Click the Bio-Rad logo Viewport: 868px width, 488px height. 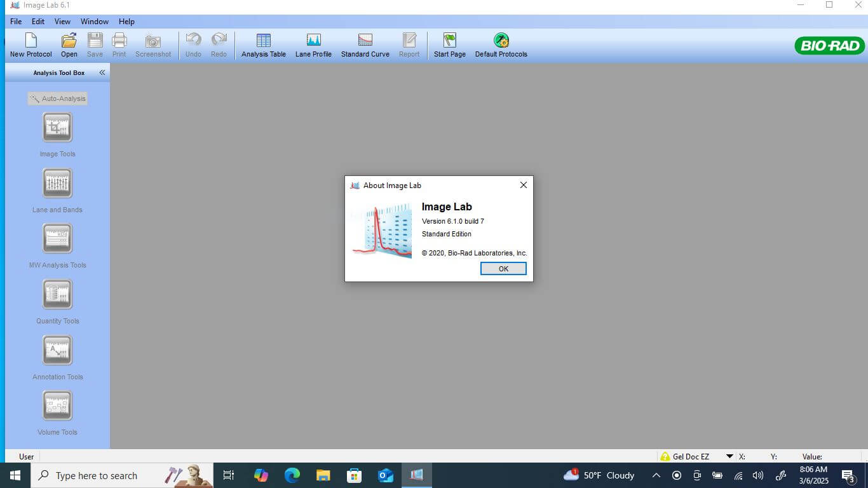(829, 45)
